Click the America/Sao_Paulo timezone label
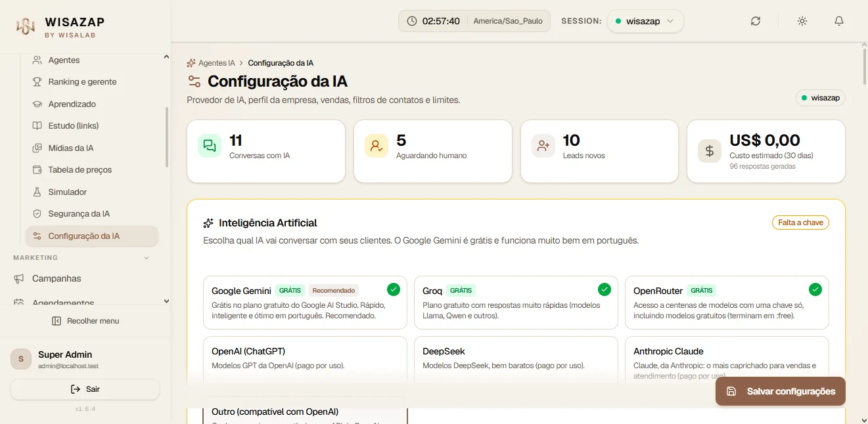 [508, 21]
